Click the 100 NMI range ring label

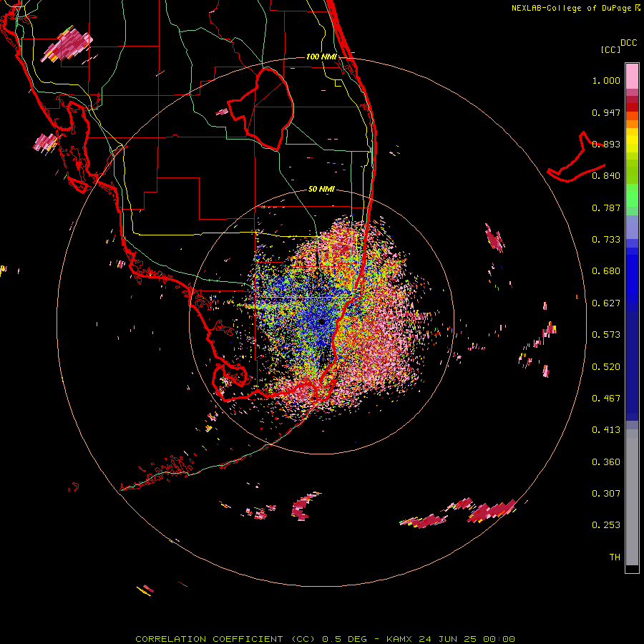tap(321, 57)
